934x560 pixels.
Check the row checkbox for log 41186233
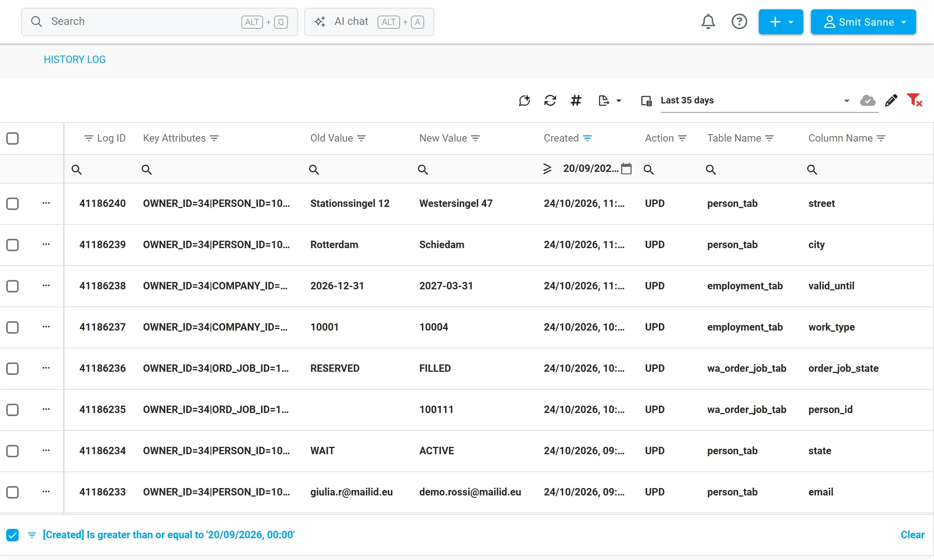tap(12, 492)
